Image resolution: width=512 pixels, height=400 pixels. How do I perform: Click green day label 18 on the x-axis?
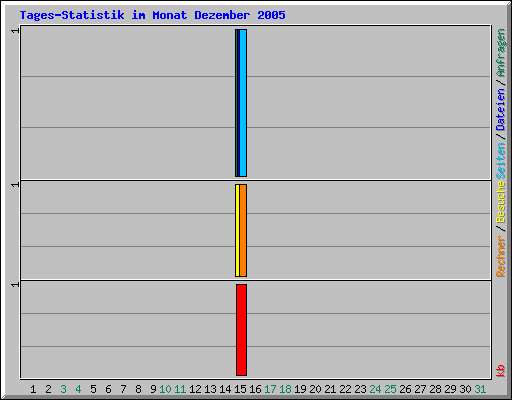285,389
